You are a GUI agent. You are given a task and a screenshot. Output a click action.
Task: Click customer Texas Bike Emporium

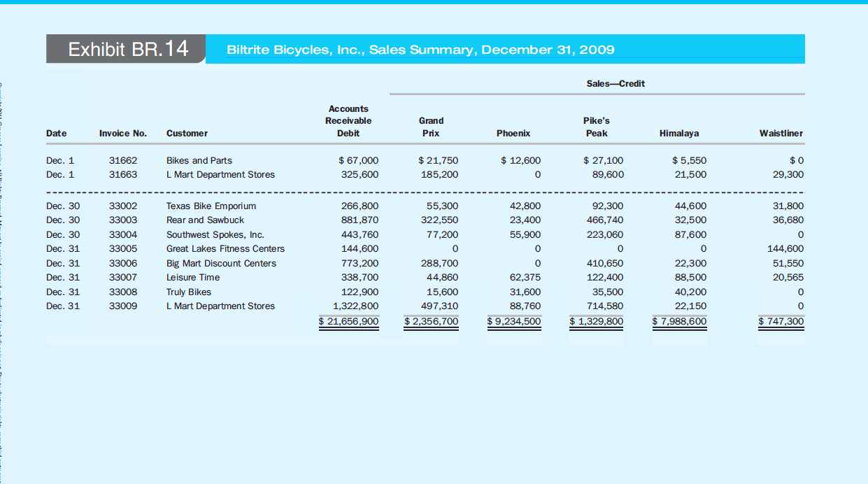pyautogui.click(x=211, y=206)
